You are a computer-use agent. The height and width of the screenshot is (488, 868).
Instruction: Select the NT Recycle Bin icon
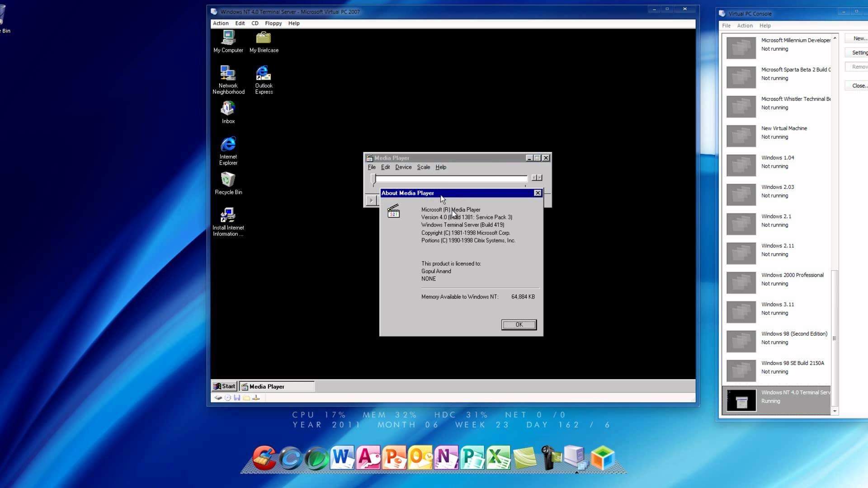[x=228, y=183]
